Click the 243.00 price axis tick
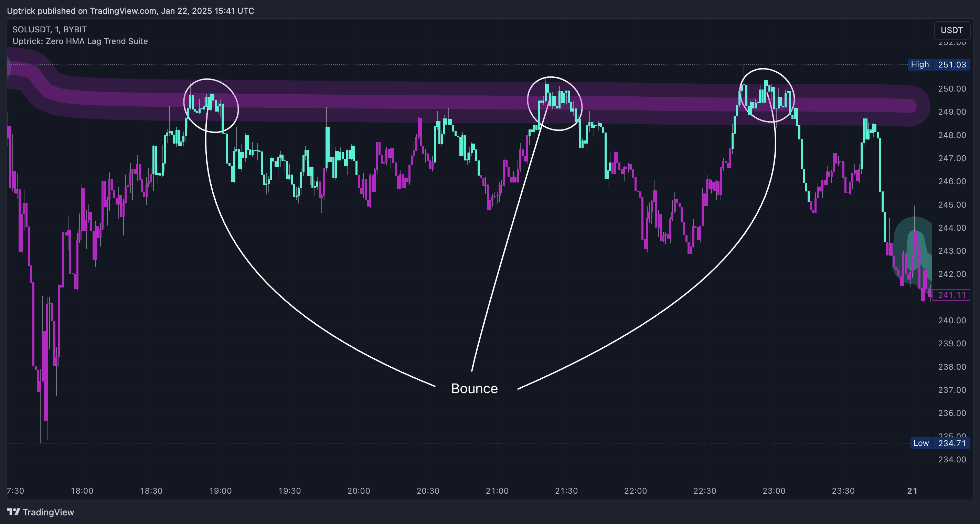This screenshot has width=980, height=524. (952, 251)
